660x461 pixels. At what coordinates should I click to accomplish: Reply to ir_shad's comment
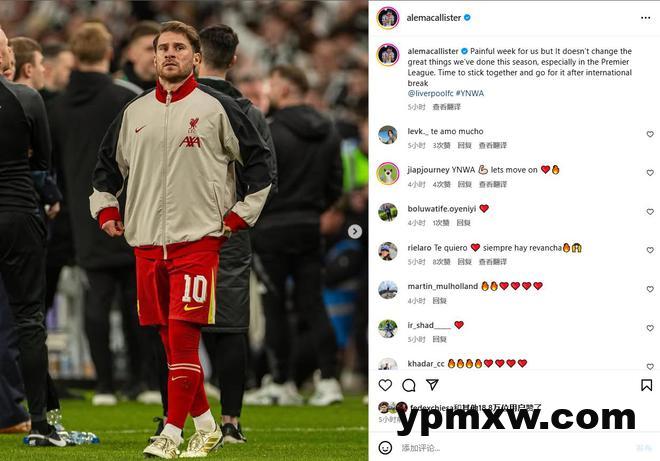(x=439, y=339)
